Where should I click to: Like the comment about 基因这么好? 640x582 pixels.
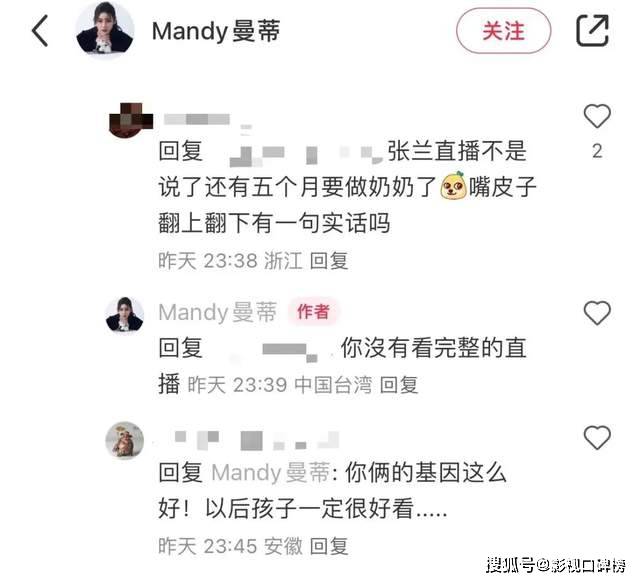[x=597, y=438]
